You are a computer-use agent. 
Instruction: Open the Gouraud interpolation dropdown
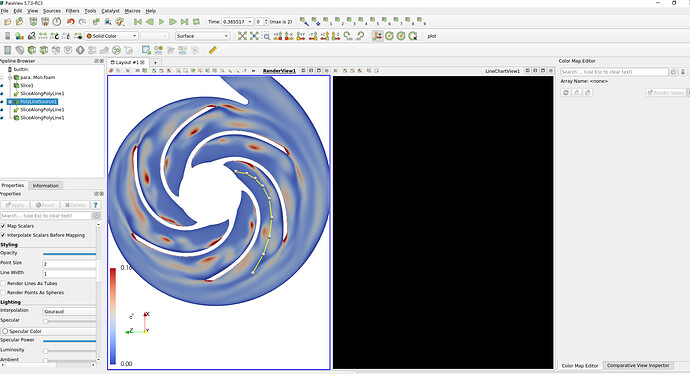[69, 312]
